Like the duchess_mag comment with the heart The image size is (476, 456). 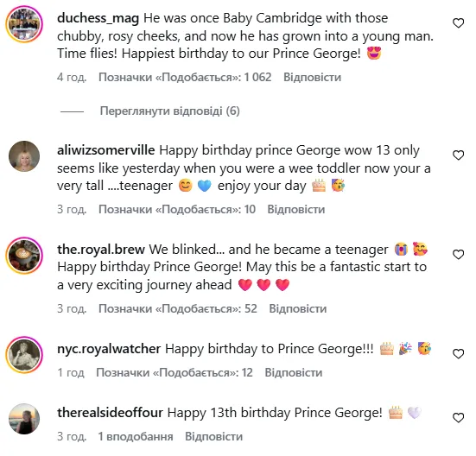pyautogui.click(x=458, y=23)
